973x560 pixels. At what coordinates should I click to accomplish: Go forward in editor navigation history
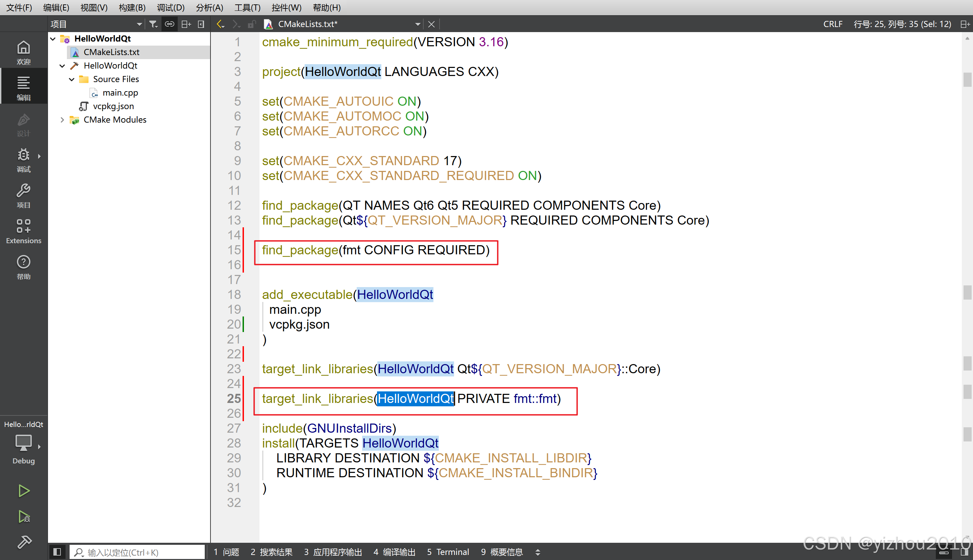pyautogui.click(x=236, y=24)
